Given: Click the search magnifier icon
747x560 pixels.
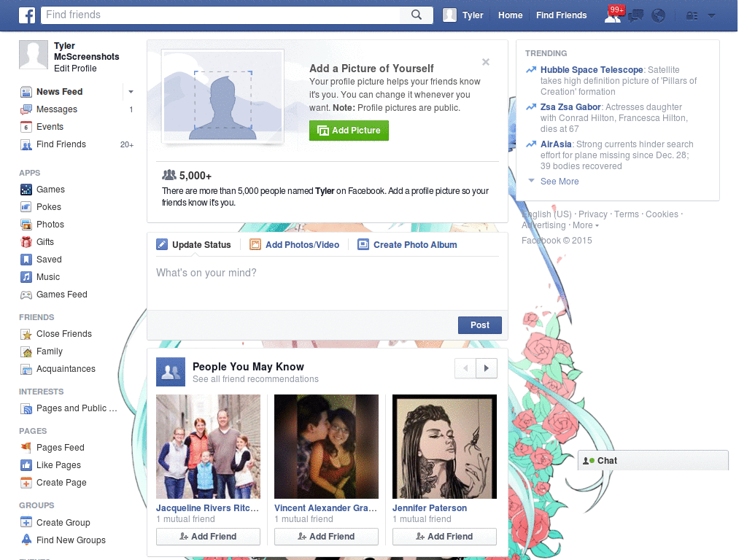Looking at the screenshot, I should coord(417,15).
